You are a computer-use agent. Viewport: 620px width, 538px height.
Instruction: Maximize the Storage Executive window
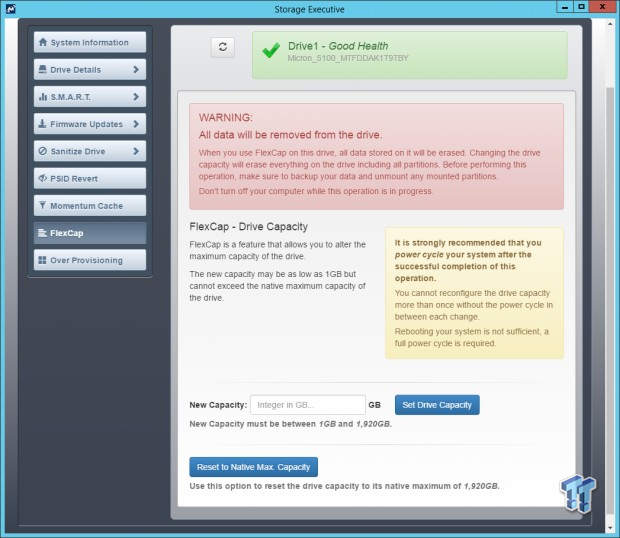pos(581,7)
